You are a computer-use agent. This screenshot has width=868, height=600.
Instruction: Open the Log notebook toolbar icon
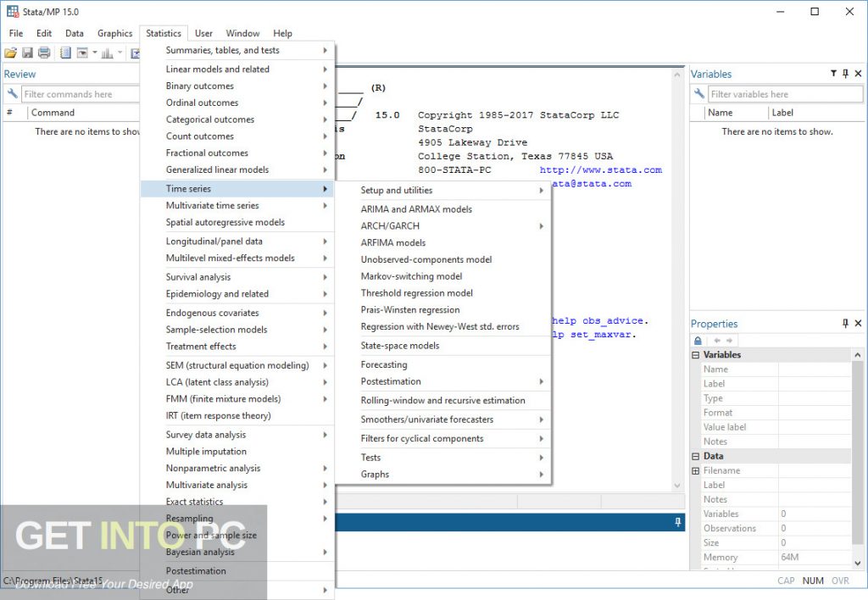coord(65,53)
